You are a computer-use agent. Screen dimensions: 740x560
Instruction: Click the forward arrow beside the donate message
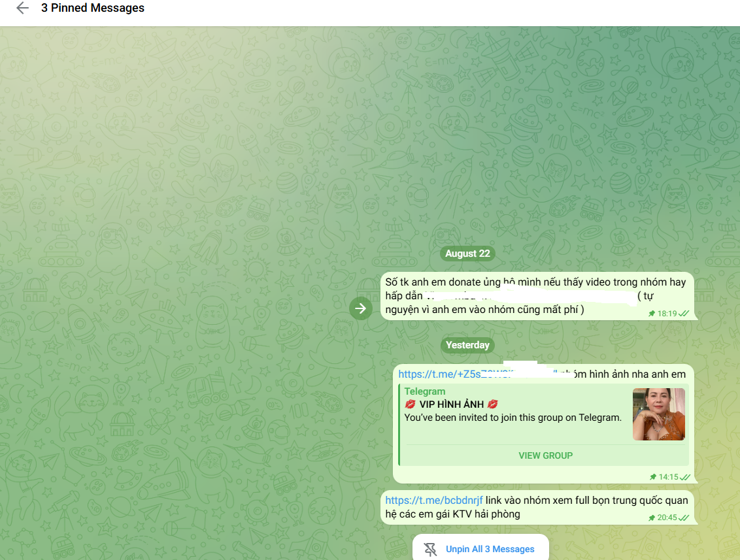point(360,308)
